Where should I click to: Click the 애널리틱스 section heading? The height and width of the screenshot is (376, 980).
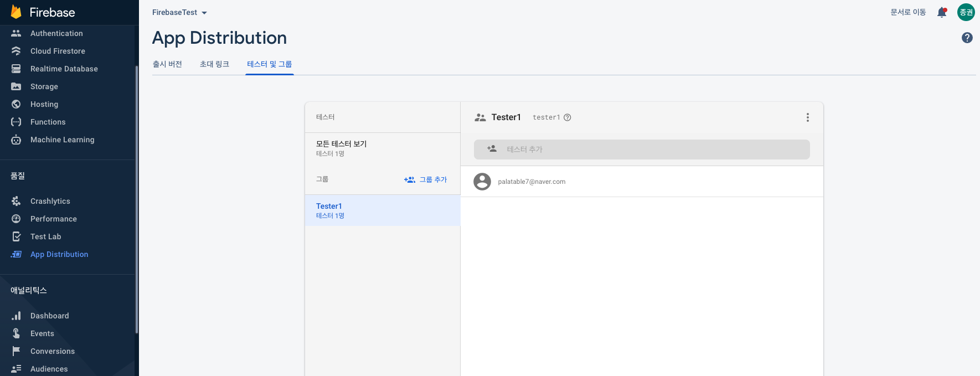[29, 290]
